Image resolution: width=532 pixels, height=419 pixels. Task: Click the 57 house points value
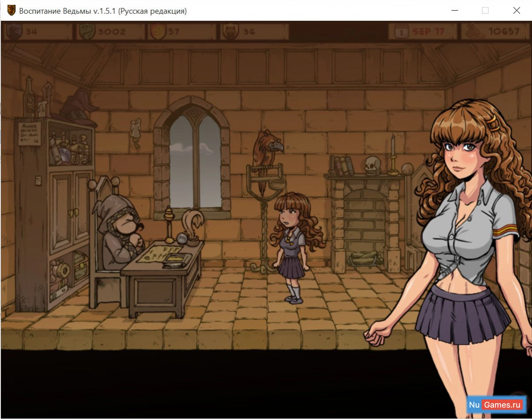174,31
